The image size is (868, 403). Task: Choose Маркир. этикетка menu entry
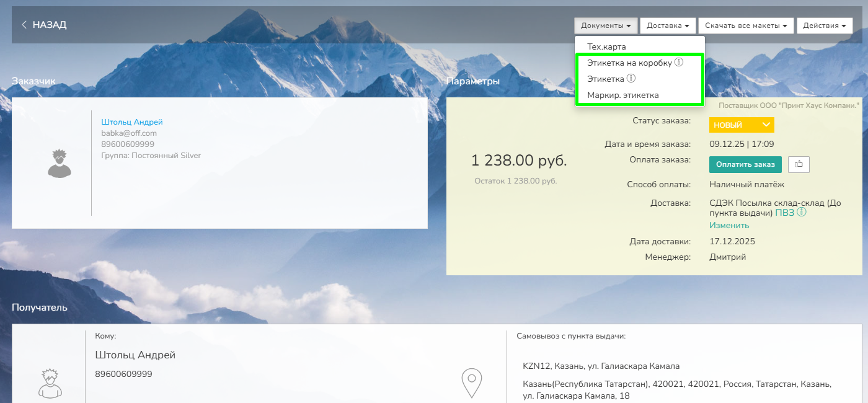tap(622, 95)
